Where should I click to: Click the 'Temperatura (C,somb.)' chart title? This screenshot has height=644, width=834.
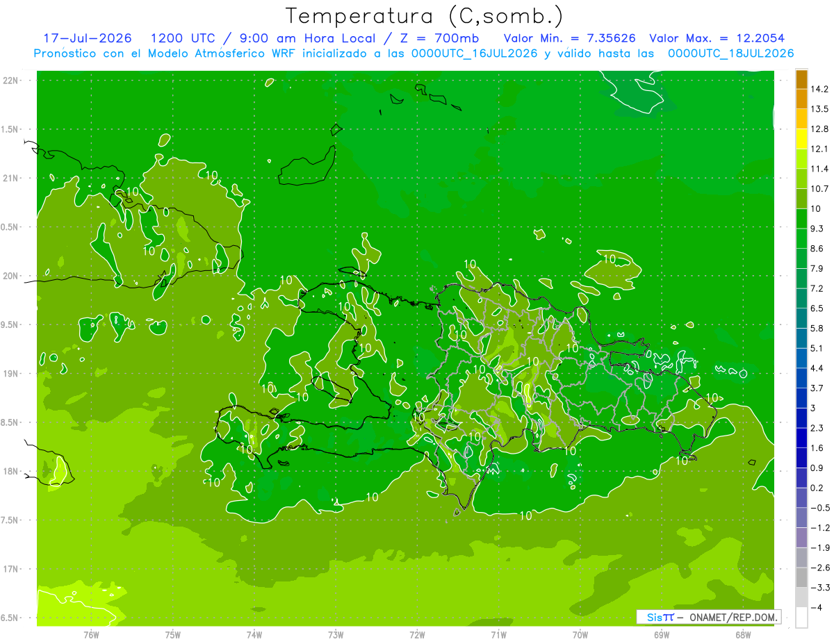coord(425,16)
